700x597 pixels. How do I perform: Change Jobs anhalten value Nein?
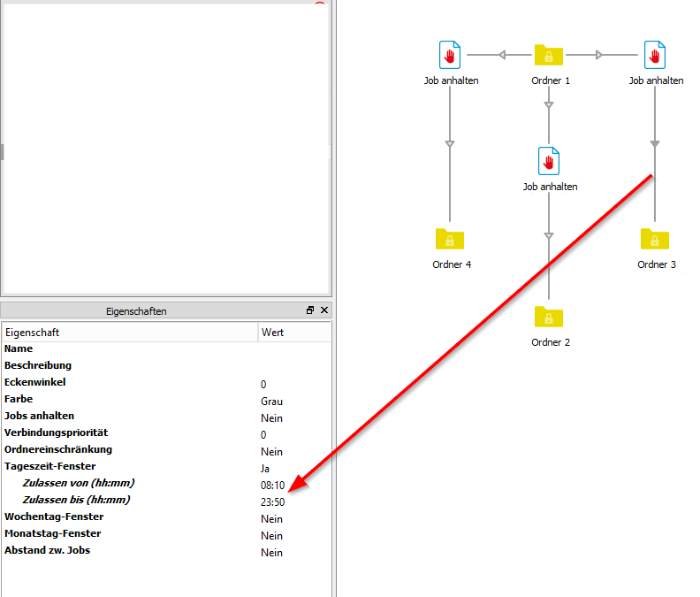271,418
